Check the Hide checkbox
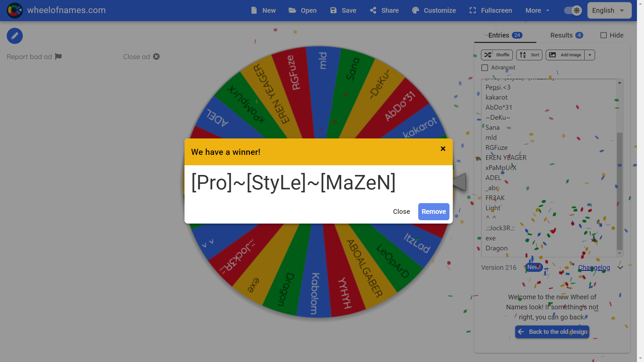644x362 pixels. [603, 35]
